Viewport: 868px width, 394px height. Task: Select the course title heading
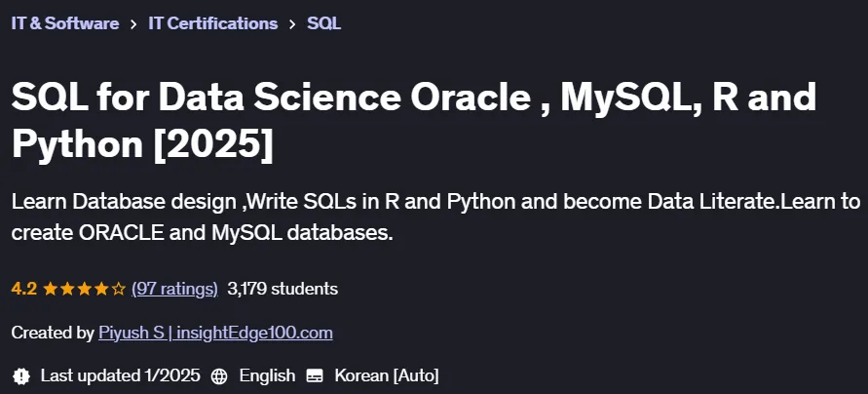[x=414, y=120]
